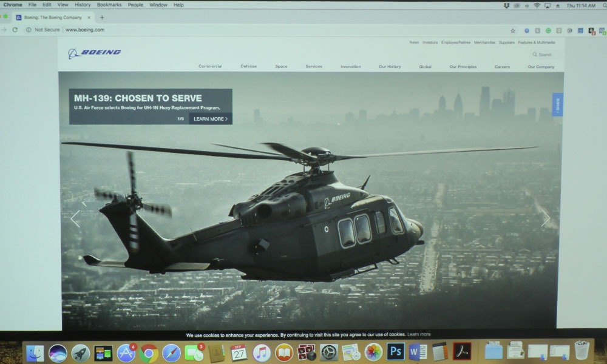Open iBooks from the dock
607x364 pixels.
coord(283,353)
